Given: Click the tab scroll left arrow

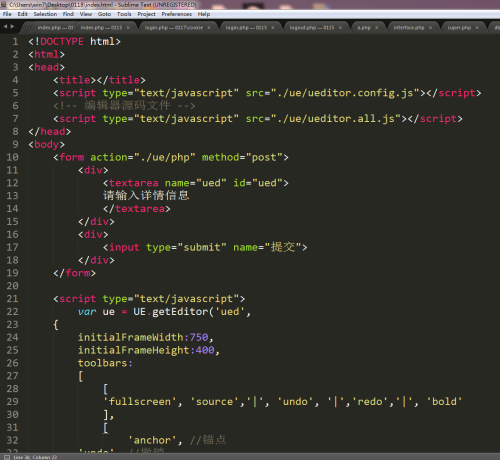Looking at the screenshot, I should click(x=5, y=26).
